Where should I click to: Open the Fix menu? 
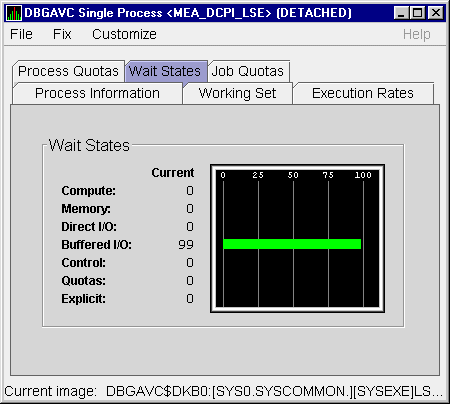point(62,34)
